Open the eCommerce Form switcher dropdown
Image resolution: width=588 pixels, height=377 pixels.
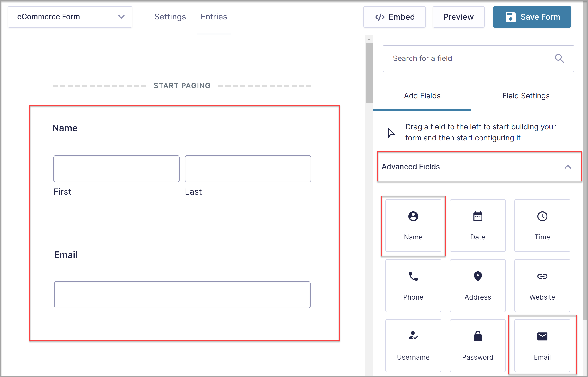click(x=70, y=17)
